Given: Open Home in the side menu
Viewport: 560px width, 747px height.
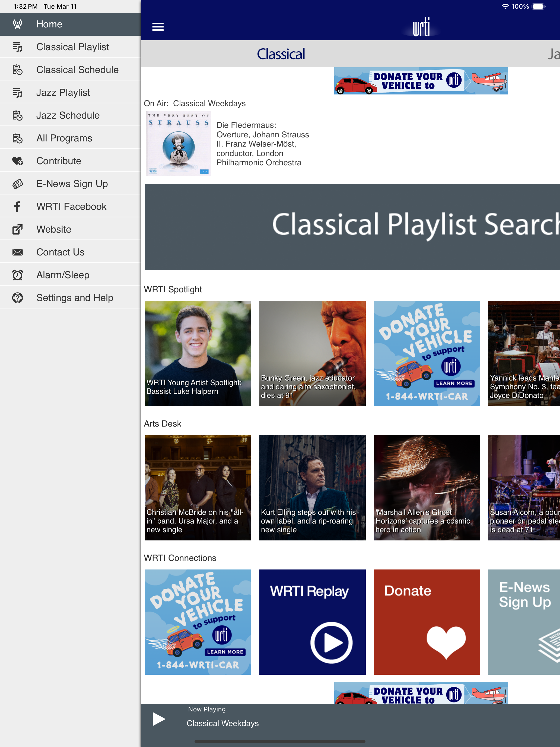Looking at the screenshot, I should pos(70,24).
